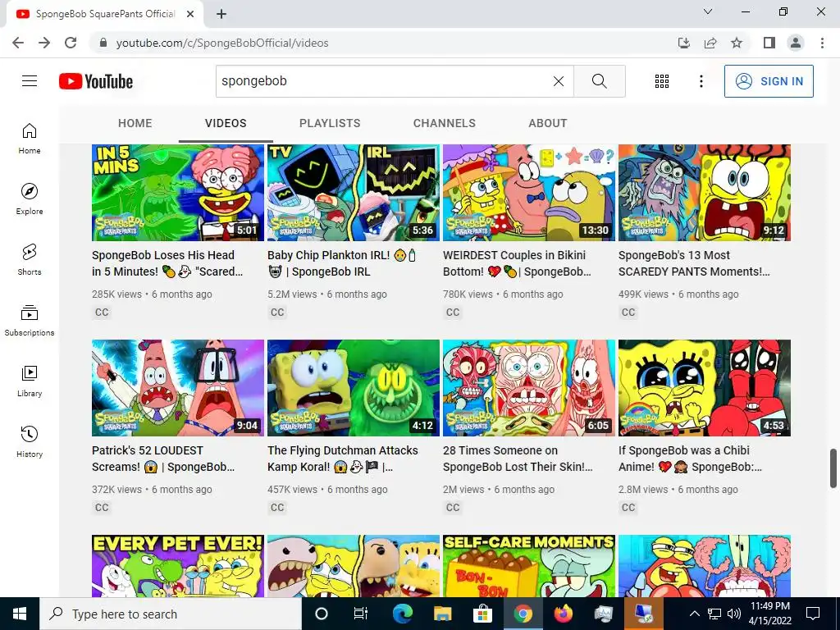The image size is (840, 630).
Task: Open the ABOUT channel tab
Action: [x=547, y=123]
